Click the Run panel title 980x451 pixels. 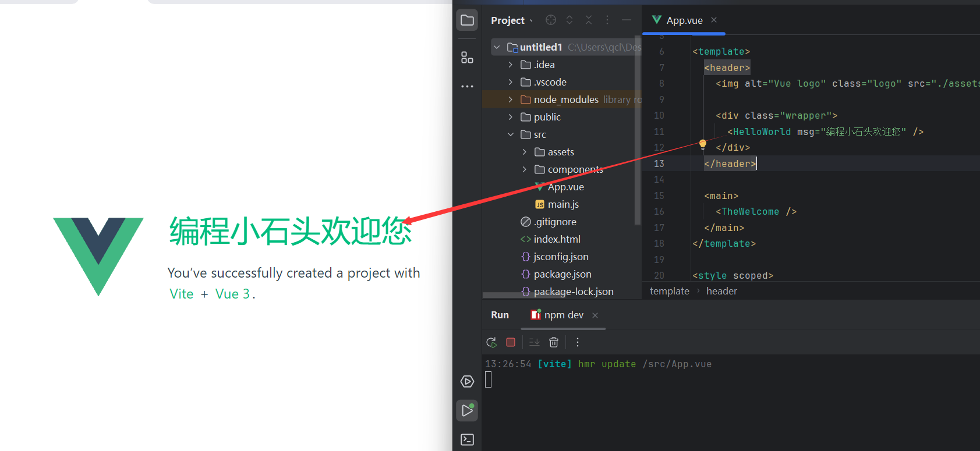[x=500, y=315]
